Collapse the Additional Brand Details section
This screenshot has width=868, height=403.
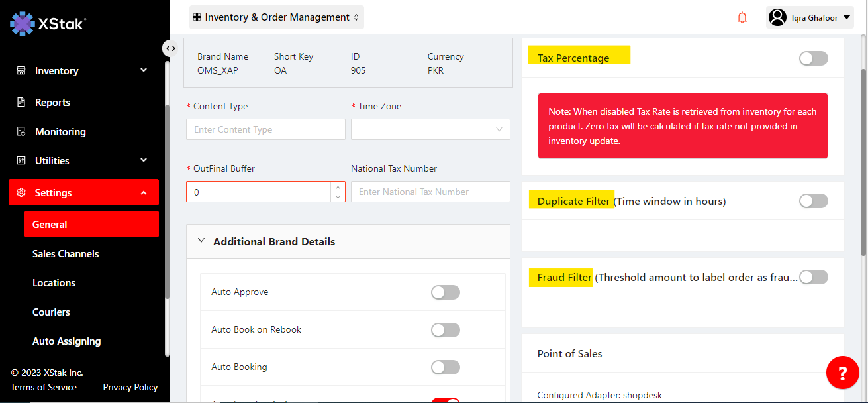click(202, 241)
